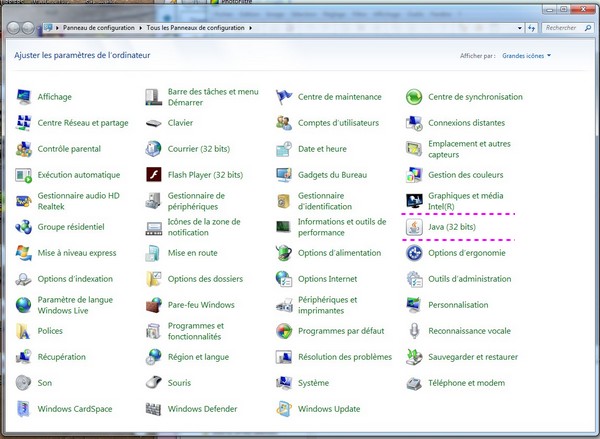600x439 pixels.
Task: Open Programmes et fonctionnalités link
Action: tap(196, 331)
